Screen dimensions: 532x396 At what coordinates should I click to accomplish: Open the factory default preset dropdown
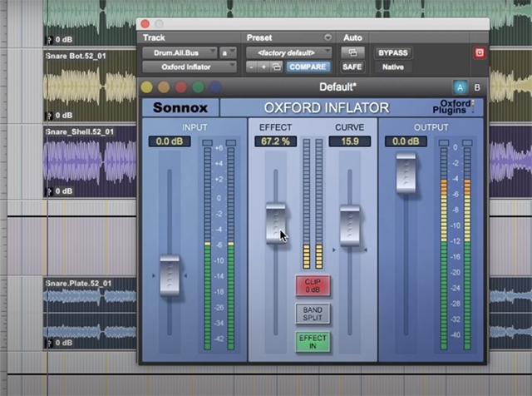click(x=288, y=52)
